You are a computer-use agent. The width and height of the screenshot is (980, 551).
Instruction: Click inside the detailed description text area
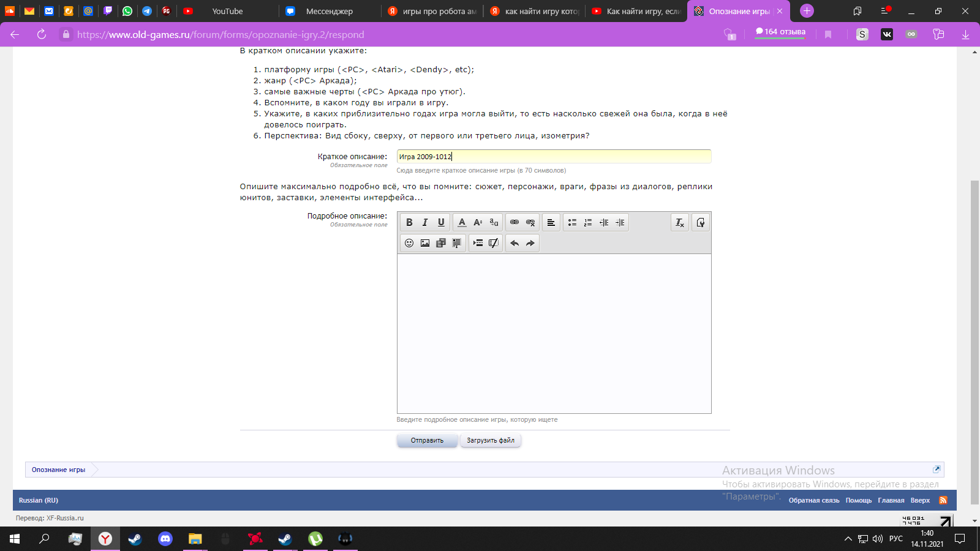click(x=554, y=334)
